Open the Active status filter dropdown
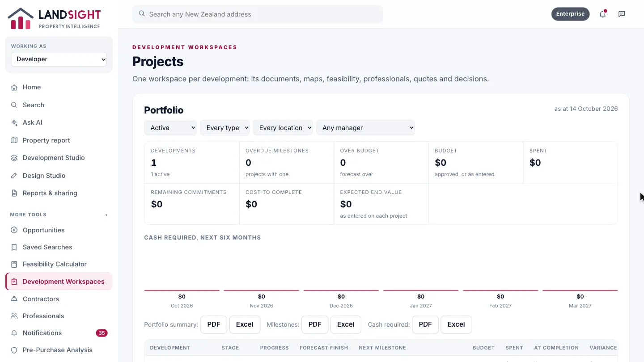Image resolution: width=644 pixels, height=362 pixels. tap(170, 128)
